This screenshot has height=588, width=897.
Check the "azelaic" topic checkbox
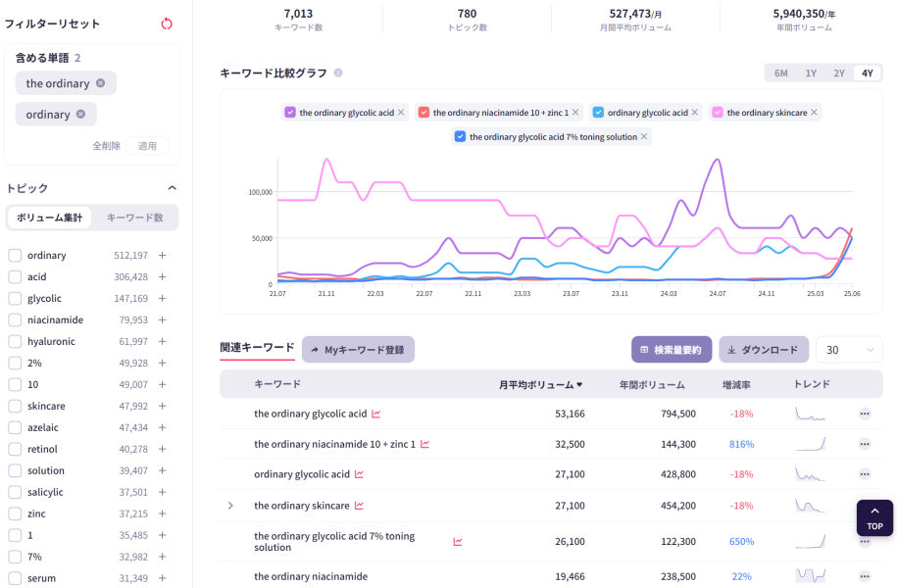tap(15, 427)
